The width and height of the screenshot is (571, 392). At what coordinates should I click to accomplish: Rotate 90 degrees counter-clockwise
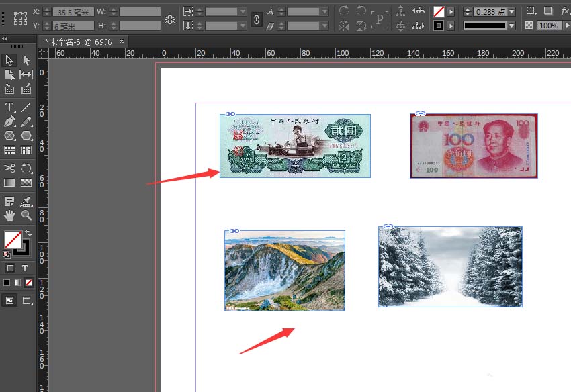point(361,11)
